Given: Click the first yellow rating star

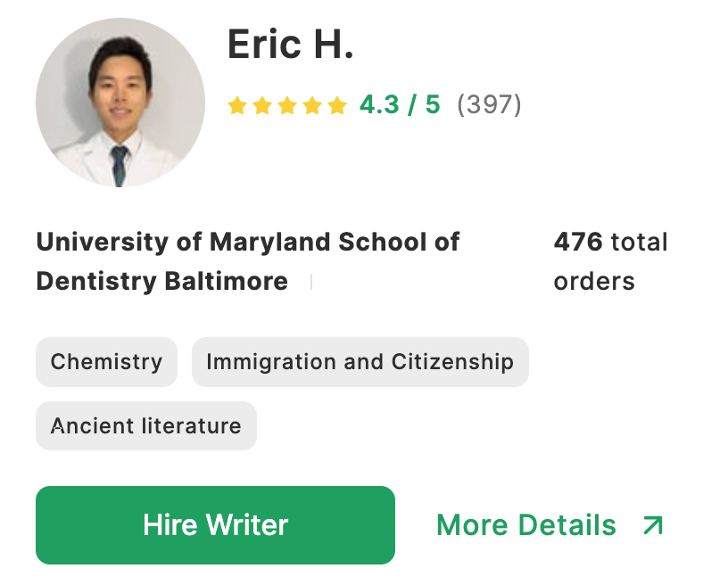Looking at the screenshot, I should 236,106.
